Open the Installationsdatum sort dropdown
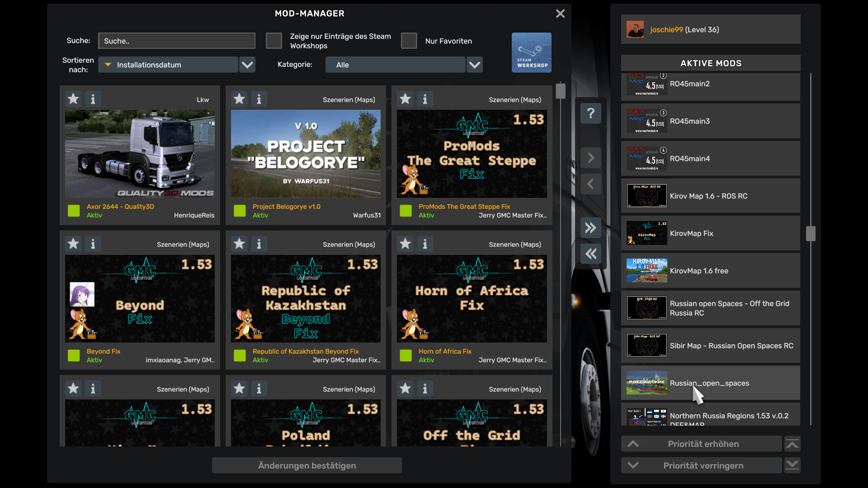 [x=168, y=65]
